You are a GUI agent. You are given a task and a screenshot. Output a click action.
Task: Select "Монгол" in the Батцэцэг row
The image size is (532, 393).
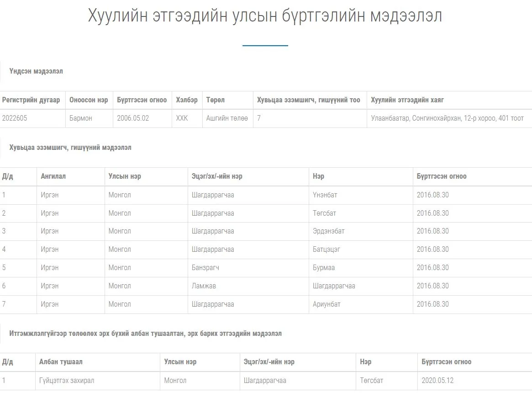(120, 250)
